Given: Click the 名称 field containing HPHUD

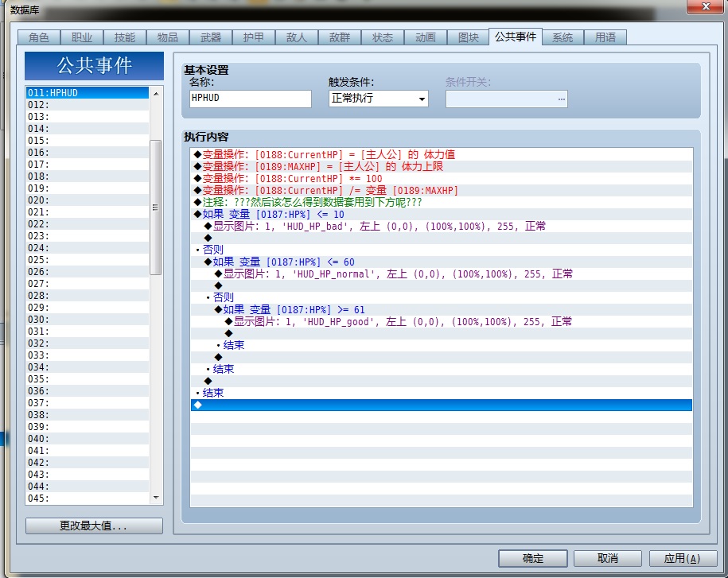Looking at the screenshot, I should pyautogui.click(x=251, y=99).
